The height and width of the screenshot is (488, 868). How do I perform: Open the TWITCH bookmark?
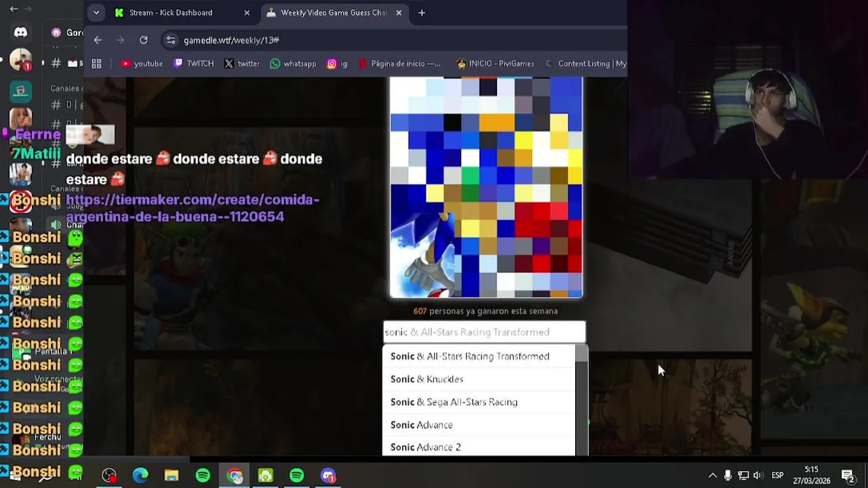pyautogui.click(x=193, y=63)
